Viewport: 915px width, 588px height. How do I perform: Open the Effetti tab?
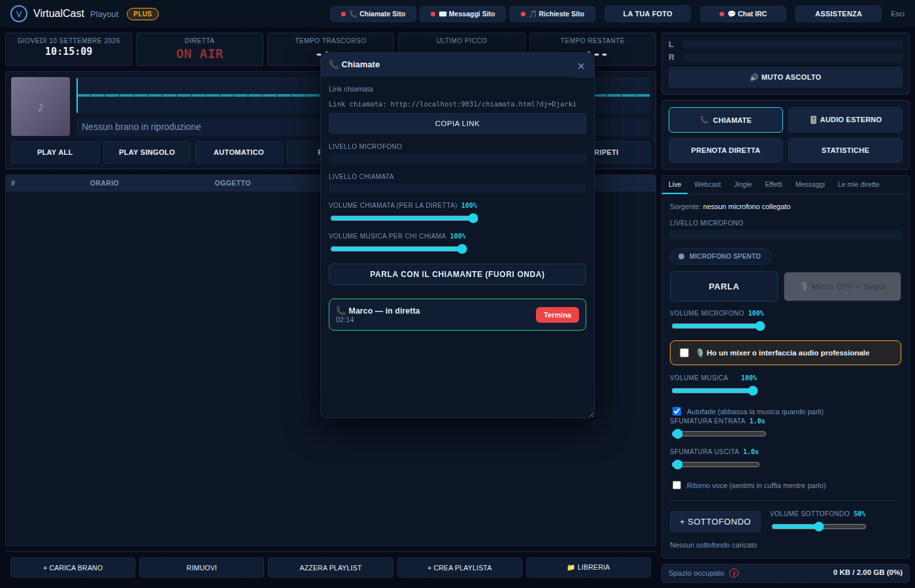773,184
